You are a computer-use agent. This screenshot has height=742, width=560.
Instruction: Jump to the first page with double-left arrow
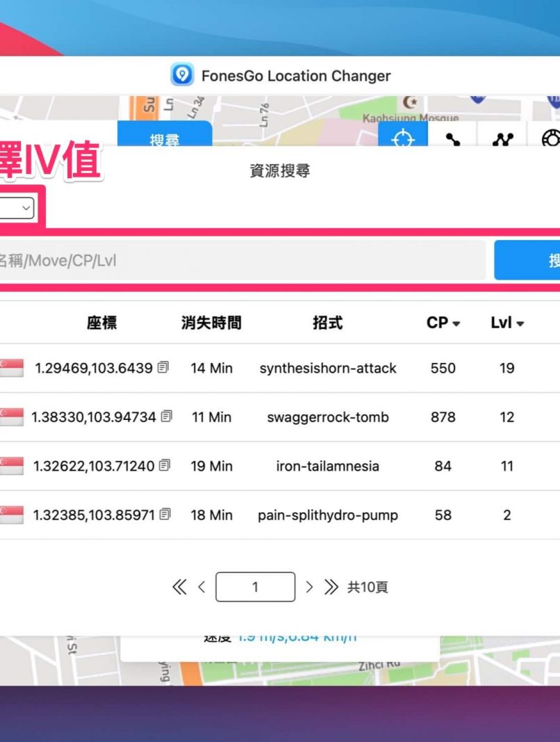[179, 587]
